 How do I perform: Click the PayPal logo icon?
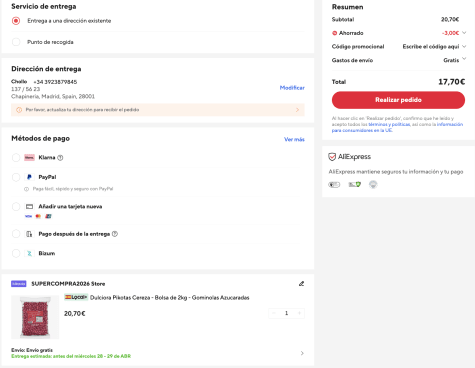29,177
